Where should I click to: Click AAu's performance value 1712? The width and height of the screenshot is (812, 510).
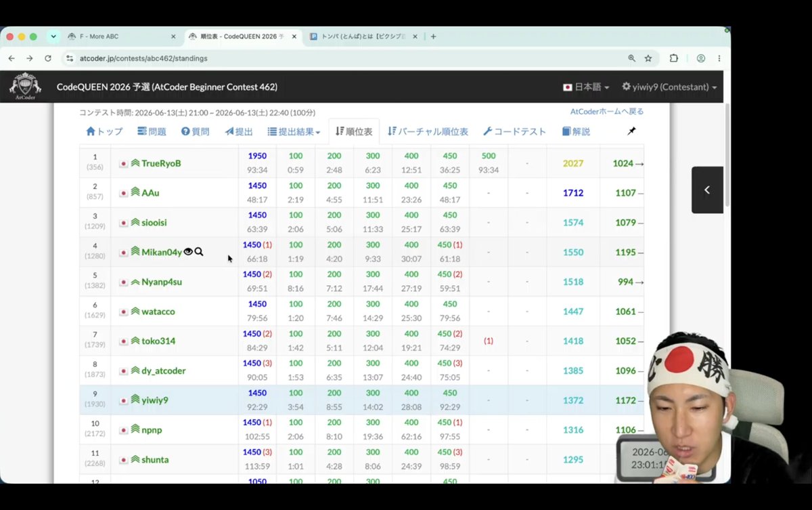coord(572,193)
